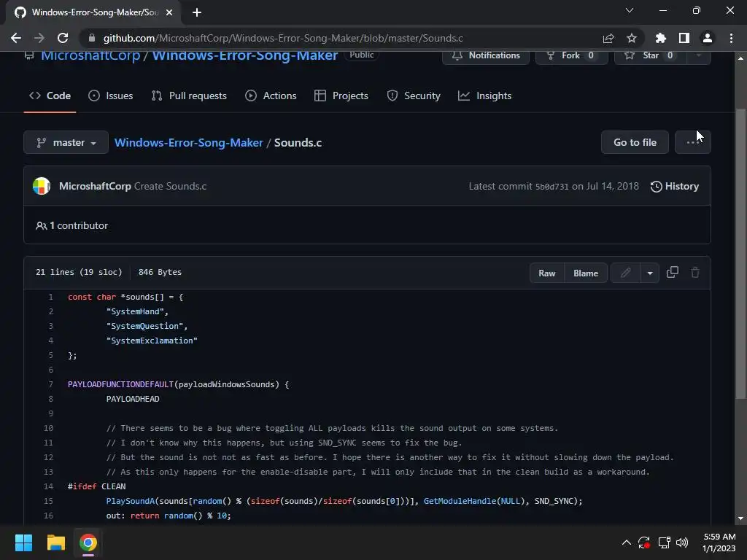Fork the repository with the Fork button
The image size is (747, 560).
click(572, 55)
